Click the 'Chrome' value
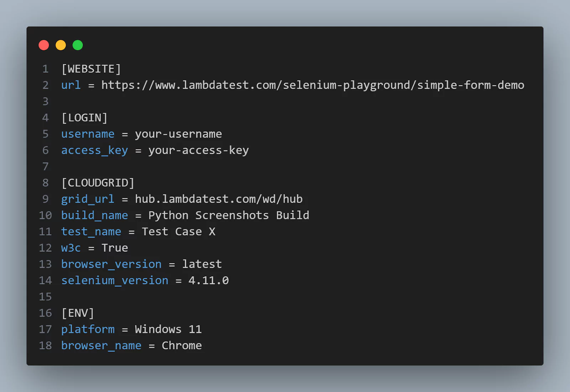This screenshot has width=570, height=392. (x=182, y=346)
